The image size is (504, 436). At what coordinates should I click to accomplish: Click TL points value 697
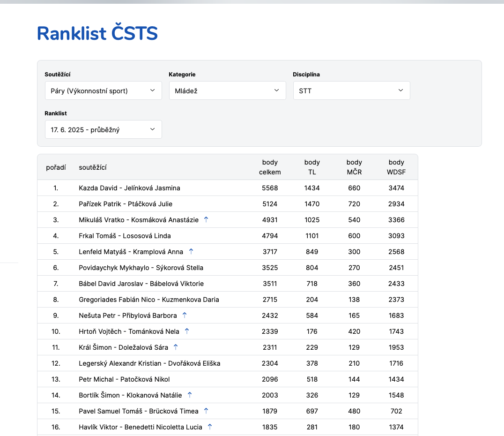tap(312, 411)
